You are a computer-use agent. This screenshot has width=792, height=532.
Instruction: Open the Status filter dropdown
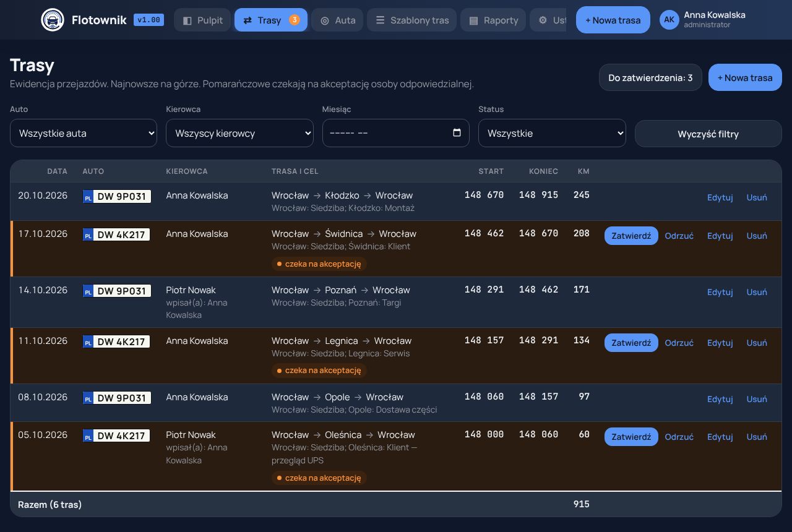click(552, 133)
